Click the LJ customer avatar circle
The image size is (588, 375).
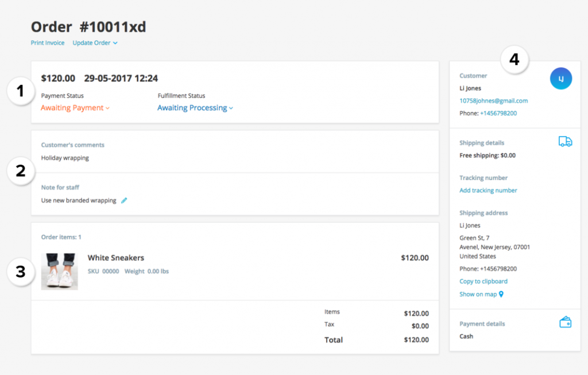click(x=560, y=78)
